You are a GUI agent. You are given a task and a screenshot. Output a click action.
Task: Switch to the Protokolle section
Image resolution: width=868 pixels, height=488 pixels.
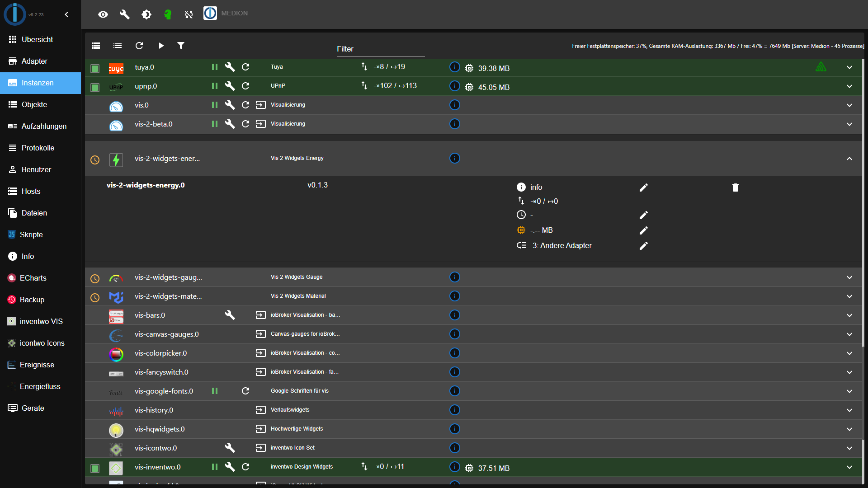click(x=41, y=148)
